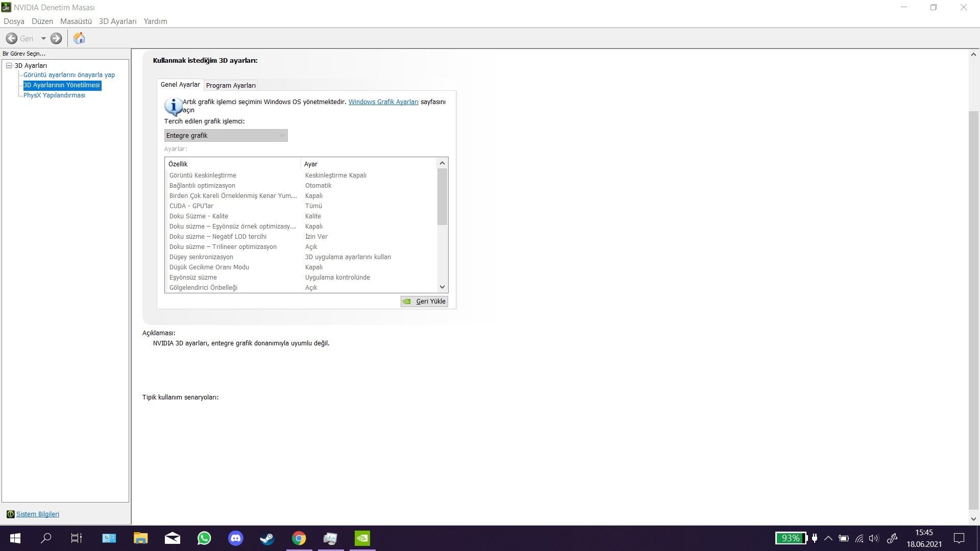Open Google Chrome from the taskbar
This screenshot has height=551, width=980.
pyautogui.click(x=299, y=538)
